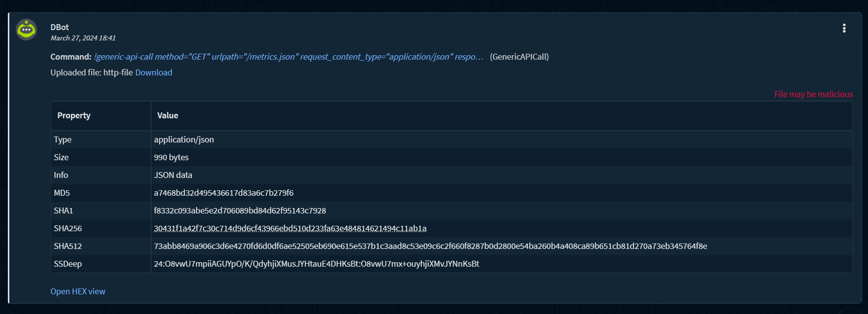Click the DBot author name
The height and width of the screenshot is (314, 868).
(60, 27)
